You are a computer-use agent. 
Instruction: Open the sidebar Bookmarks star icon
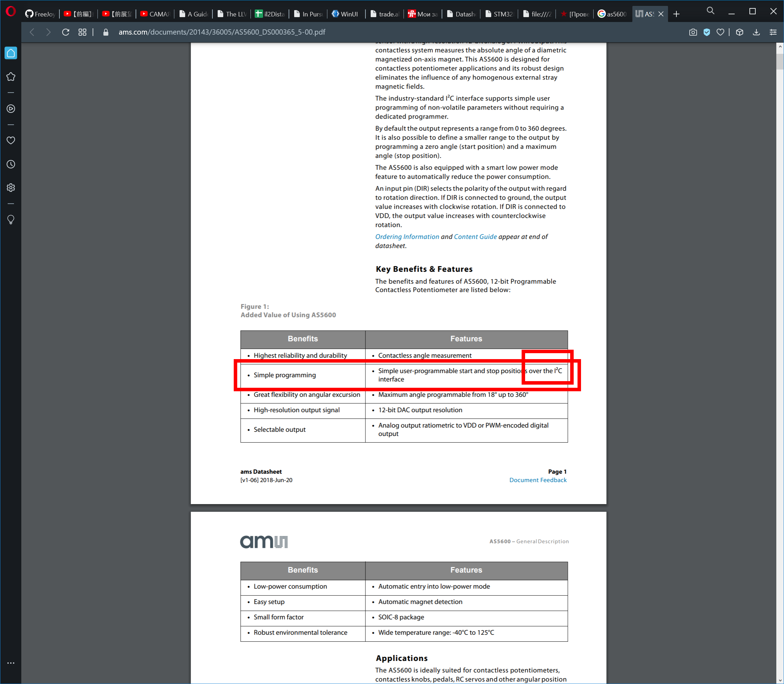click(11, 77)
